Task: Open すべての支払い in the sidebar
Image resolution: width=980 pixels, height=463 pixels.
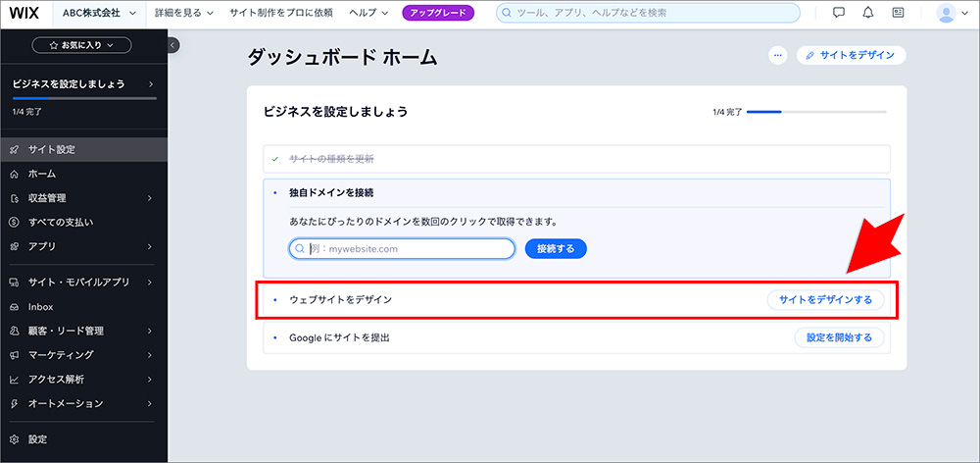Action: click(x=83, y=222)
